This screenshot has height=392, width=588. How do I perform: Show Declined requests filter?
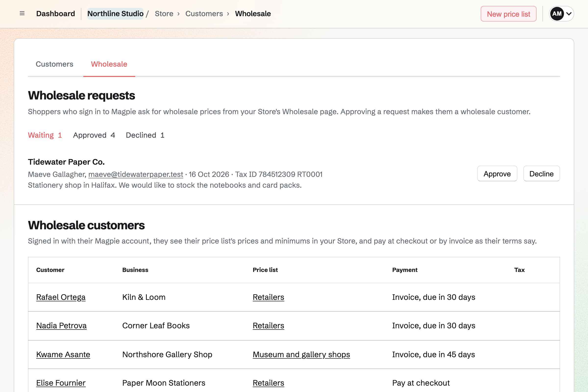pos(145,135)
